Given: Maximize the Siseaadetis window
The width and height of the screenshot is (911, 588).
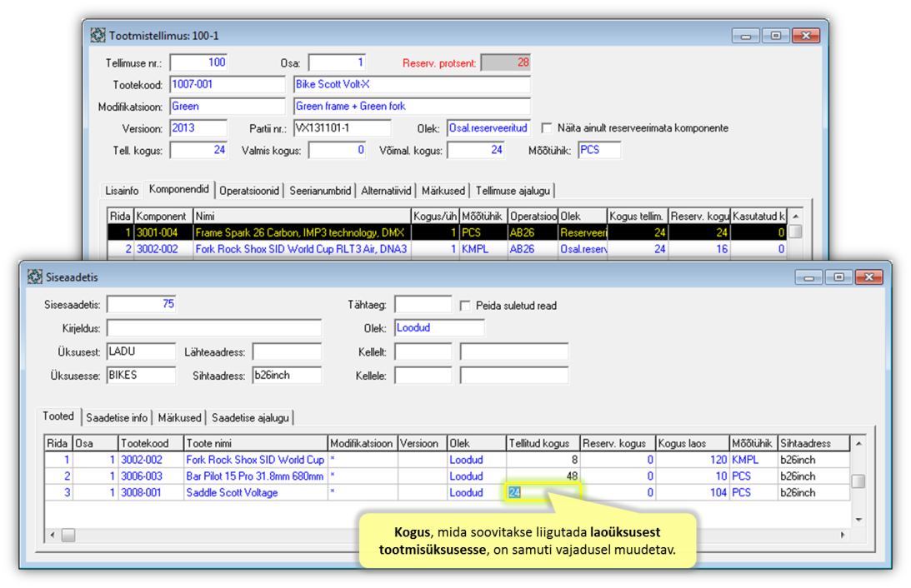Looking at the screenshot, I should 838,277.
